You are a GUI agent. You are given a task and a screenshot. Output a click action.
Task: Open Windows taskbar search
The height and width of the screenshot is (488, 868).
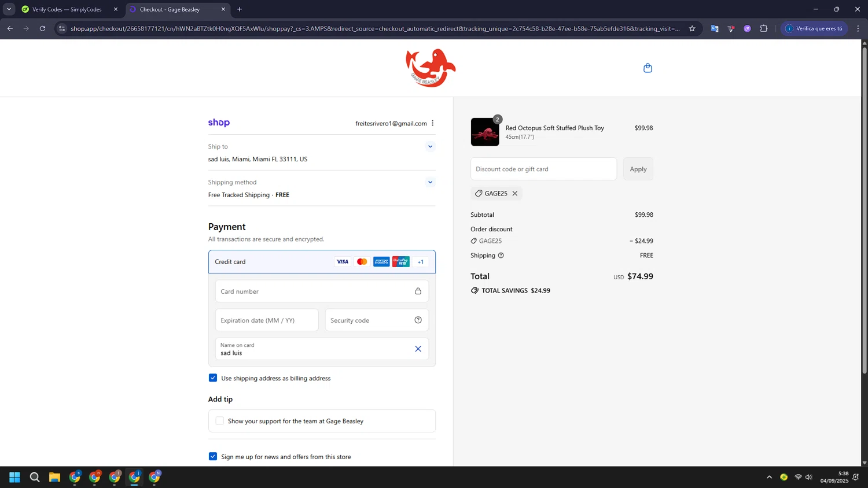coord(35,477)
